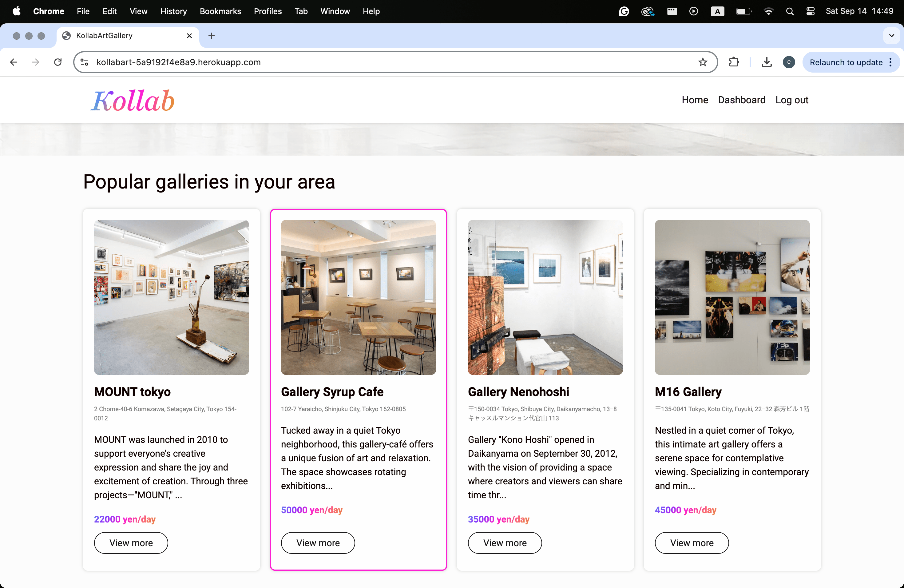Click the Chrome profile avatar icon
This screenshot has width=904, height=588.
point(788,62)
